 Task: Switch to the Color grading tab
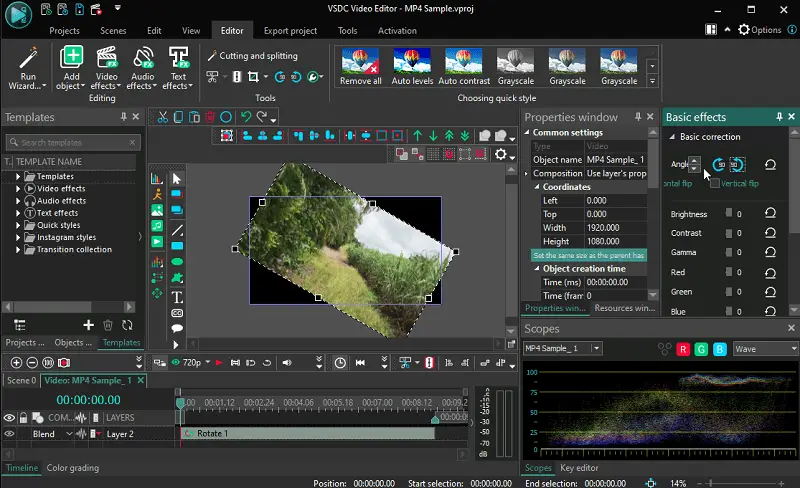73,468
